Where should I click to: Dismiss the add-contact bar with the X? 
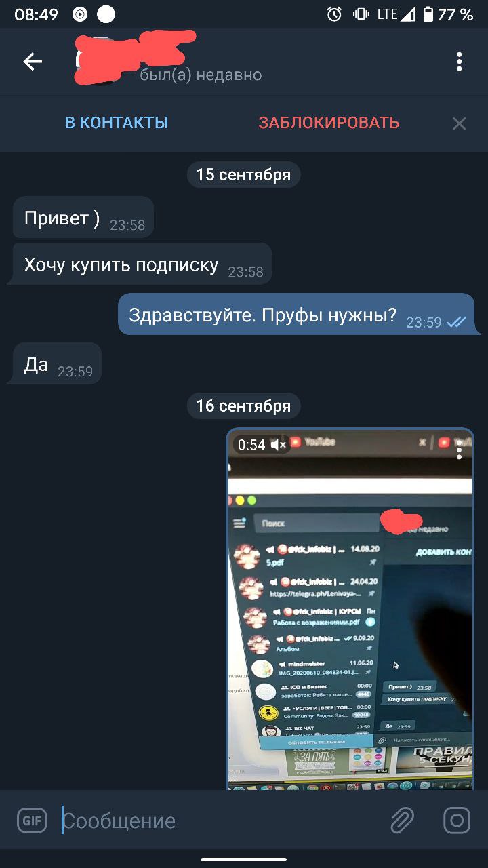pos(459,123)
